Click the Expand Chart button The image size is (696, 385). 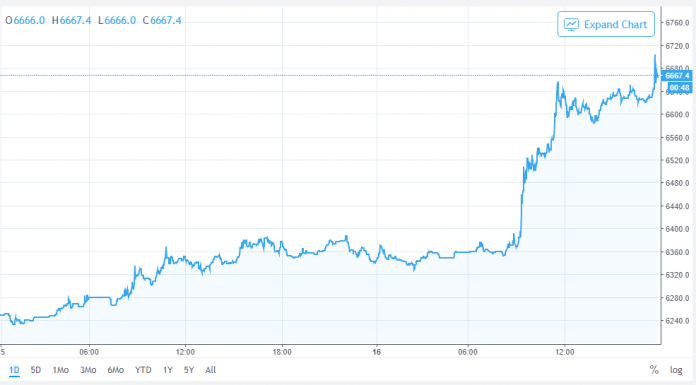[x=606, y=24]
